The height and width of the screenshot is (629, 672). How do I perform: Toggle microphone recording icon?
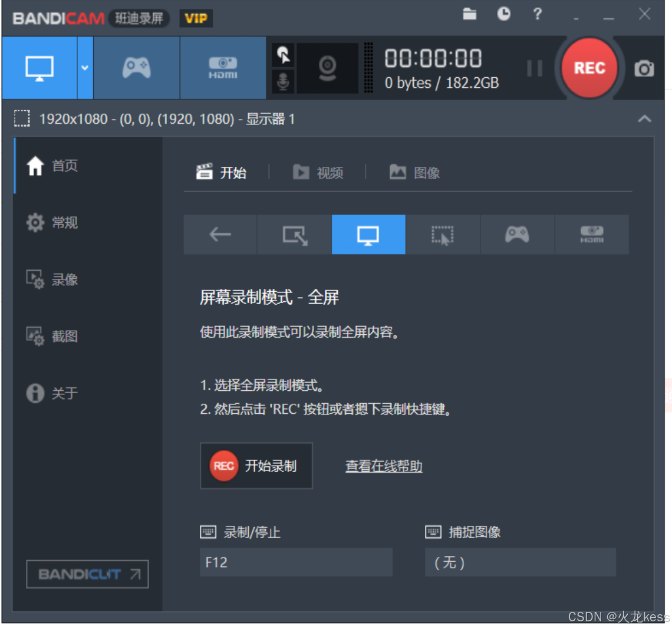point(283,81)
